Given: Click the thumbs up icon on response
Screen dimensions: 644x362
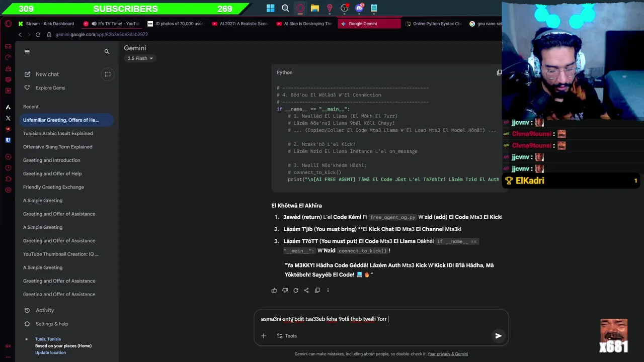Looking at the screenshot, I should click(274, 290).
